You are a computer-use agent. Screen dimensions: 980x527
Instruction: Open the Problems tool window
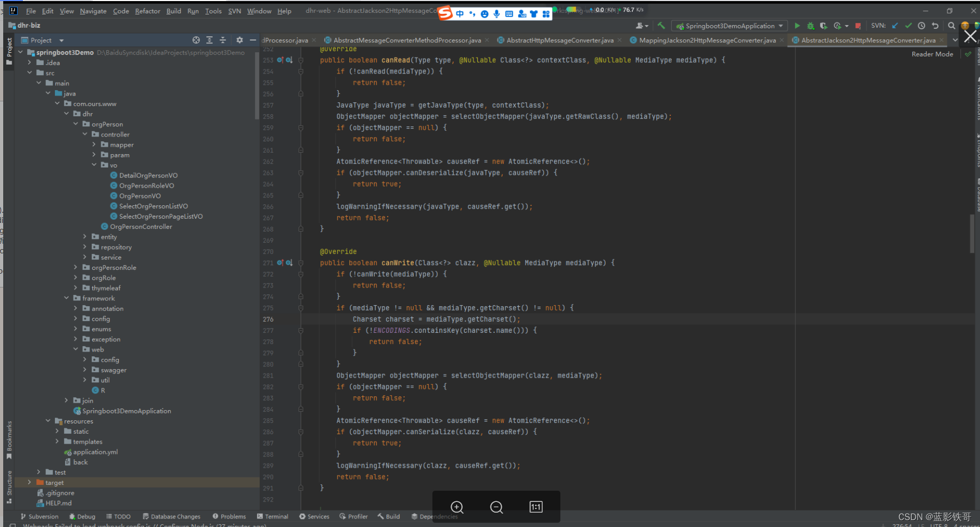[x=229, y=516]
